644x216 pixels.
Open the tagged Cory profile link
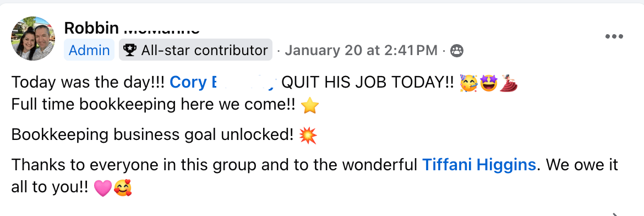click(224, 83)
